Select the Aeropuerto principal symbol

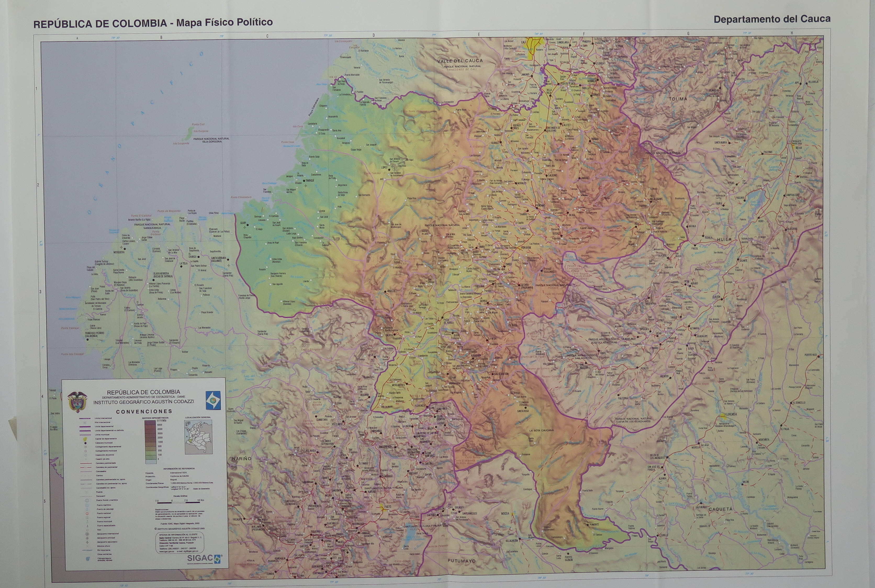pyautogui.click(x=87, y=538)
